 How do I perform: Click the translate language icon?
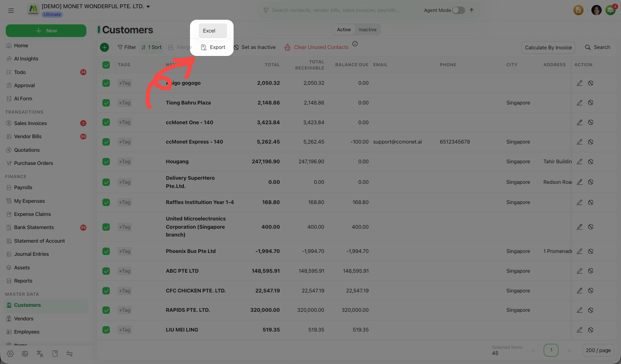40,354
